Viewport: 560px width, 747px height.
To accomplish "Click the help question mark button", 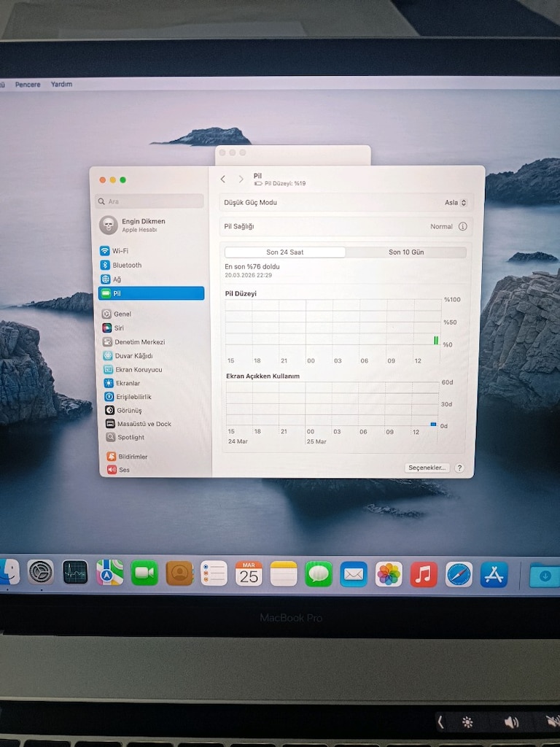I will coord(459,468).
